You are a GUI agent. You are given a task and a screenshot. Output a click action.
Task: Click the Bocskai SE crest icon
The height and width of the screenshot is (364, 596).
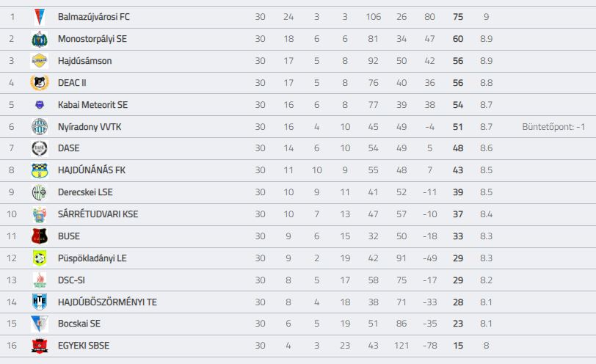pos(40,324)
